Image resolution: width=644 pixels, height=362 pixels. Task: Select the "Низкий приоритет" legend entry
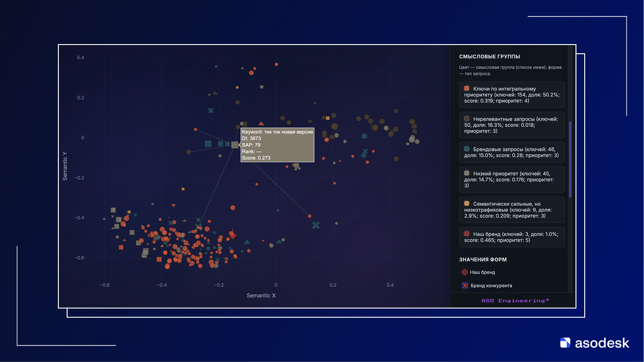512,180
